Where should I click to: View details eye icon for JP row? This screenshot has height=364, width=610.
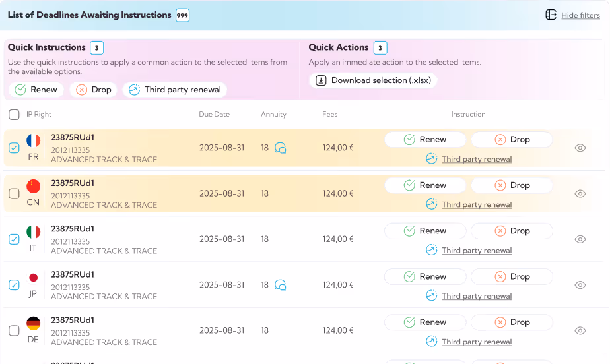(580, 285)
